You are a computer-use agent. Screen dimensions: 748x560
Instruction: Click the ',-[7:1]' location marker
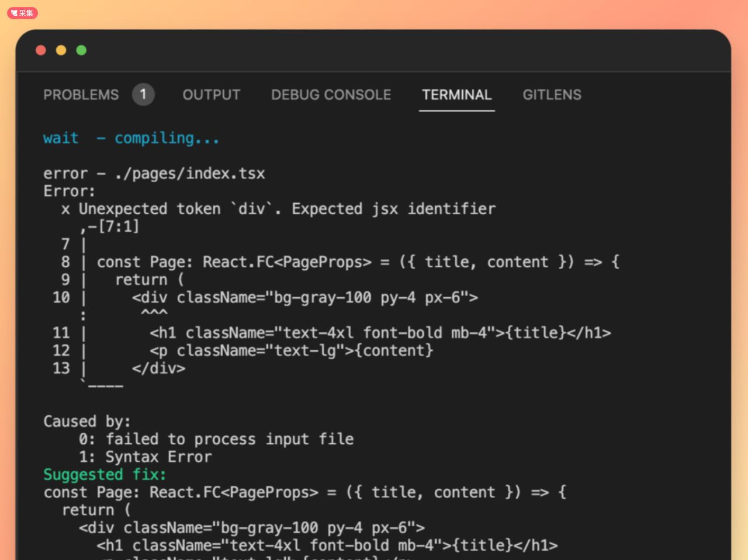[109, 227]
